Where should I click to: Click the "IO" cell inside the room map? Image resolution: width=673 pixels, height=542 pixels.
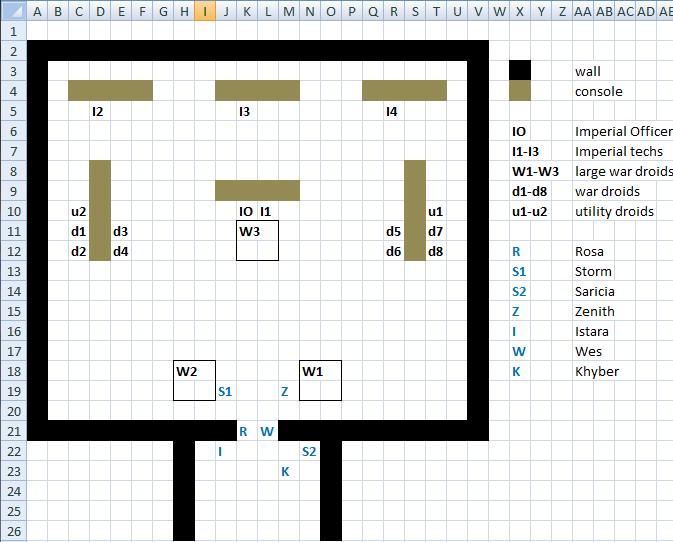click(247, 212)
